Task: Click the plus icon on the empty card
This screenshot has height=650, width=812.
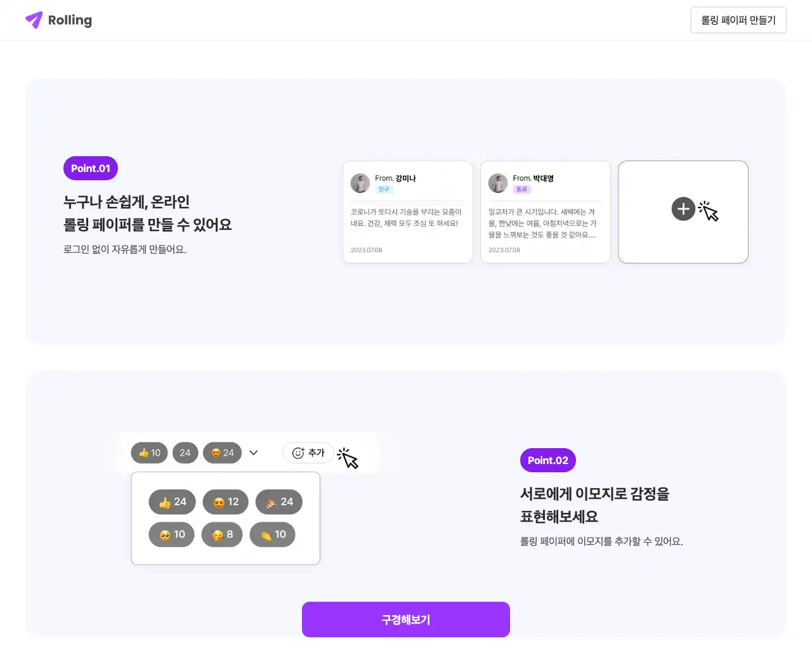Action: pos(683,209)
